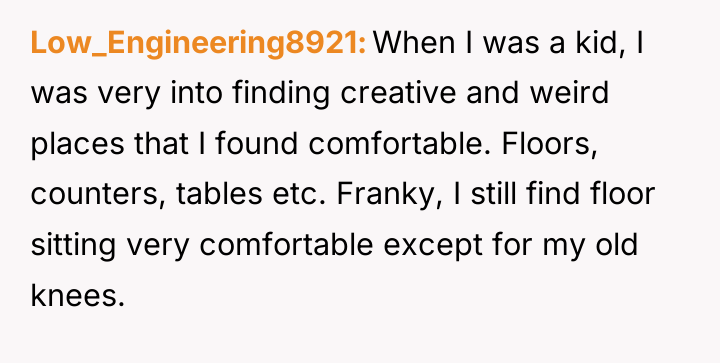Screen dimensions: 720x363
Task: Click the word "found" in the comment
Action: coord(257,144)
